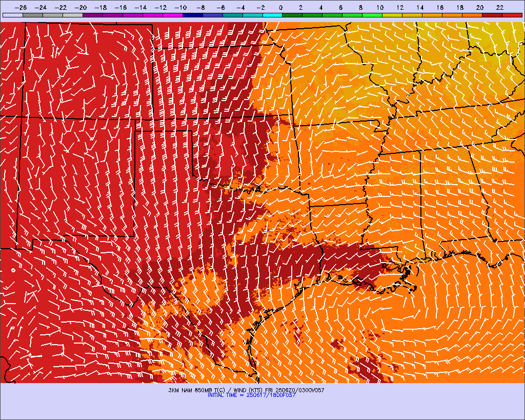The width and height of the screenshot is (525, 420).
Task: Click the '-10' scale label
Action: (181, 8)
